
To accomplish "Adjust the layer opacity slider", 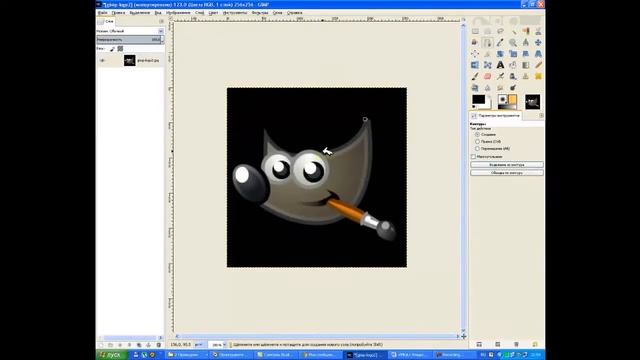I will [128, 40].
